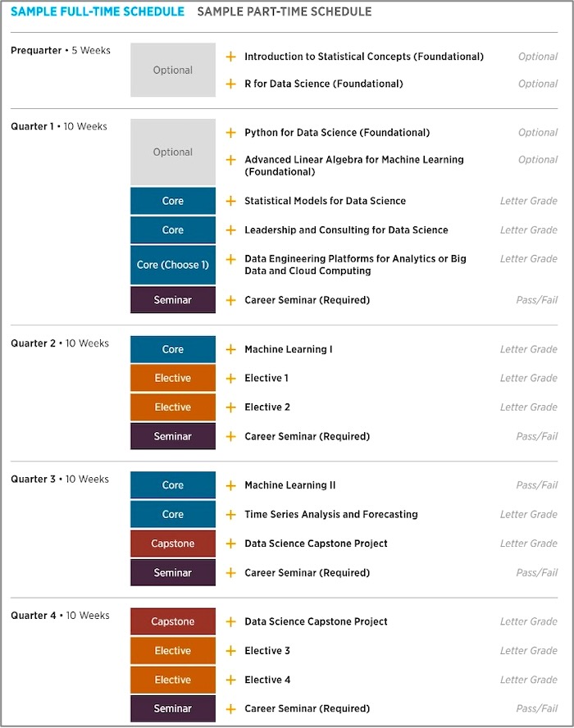The image size is (574, 728).
Task: Click plus icon next to Machine Learning I
Action: coord(230,349)
